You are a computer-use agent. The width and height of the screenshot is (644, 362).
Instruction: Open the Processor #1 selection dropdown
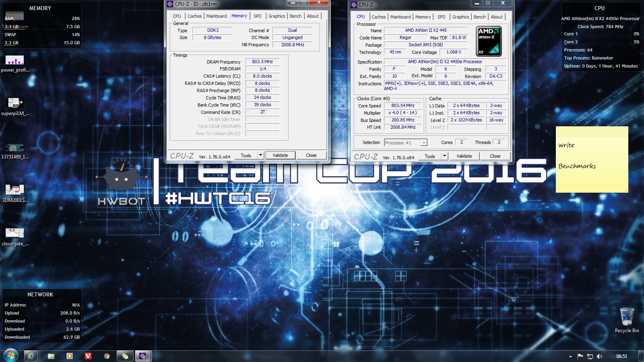(x=405, y=143)
